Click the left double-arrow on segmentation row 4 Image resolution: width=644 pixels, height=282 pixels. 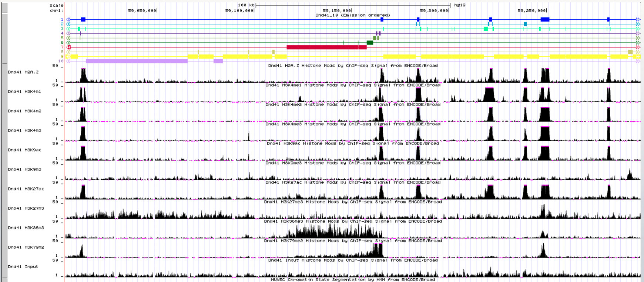coord(68,33)
